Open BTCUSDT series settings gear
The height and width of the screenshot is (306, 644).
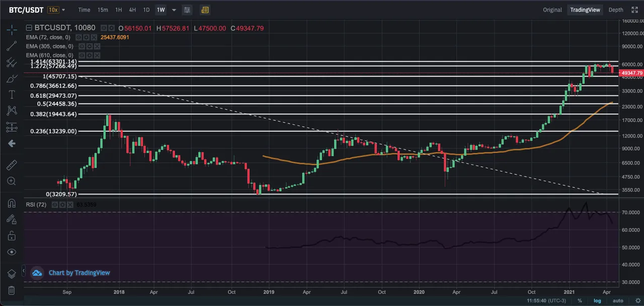[x=111, y=28]
